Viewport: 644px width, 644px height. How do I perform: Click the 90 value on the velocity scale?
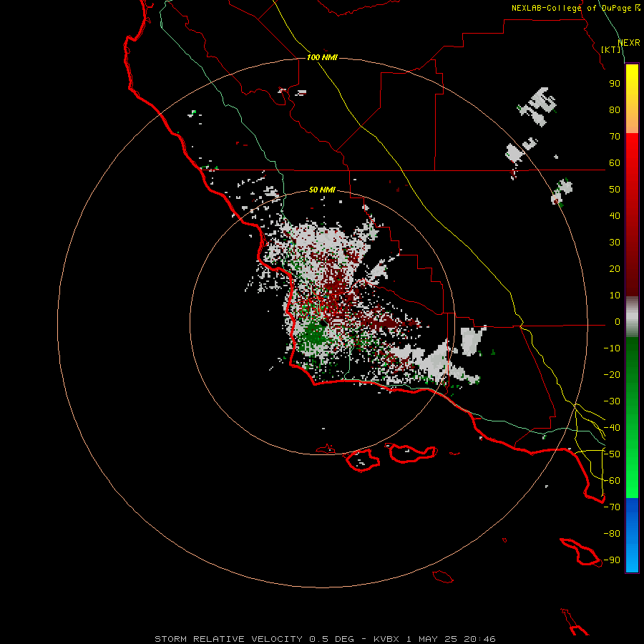615,84
